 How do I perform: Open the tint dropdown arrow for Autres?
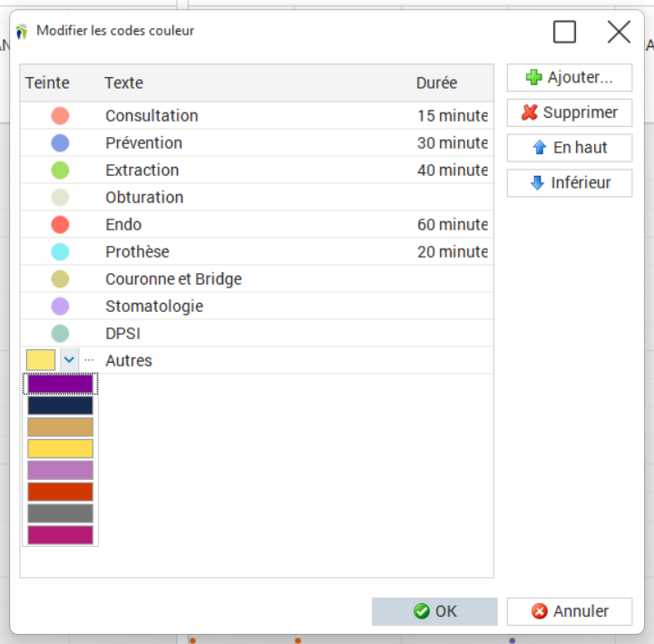coord(69,359)
